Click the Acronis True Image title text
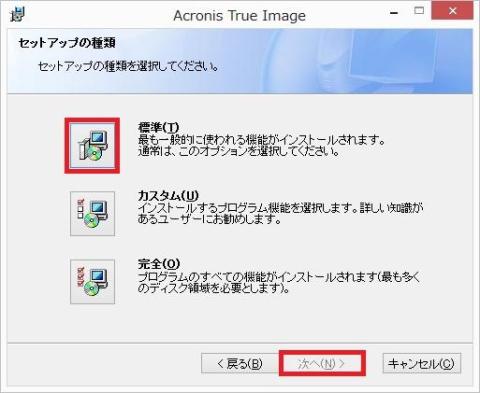 coord(239,16)
